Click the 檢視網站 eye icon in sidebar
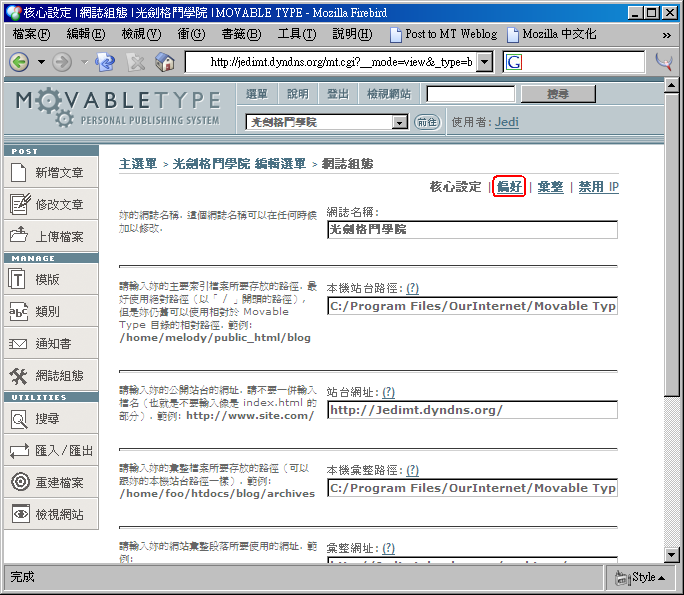The height and width of the screenshot is (595, 684). [x=21, y=514]
